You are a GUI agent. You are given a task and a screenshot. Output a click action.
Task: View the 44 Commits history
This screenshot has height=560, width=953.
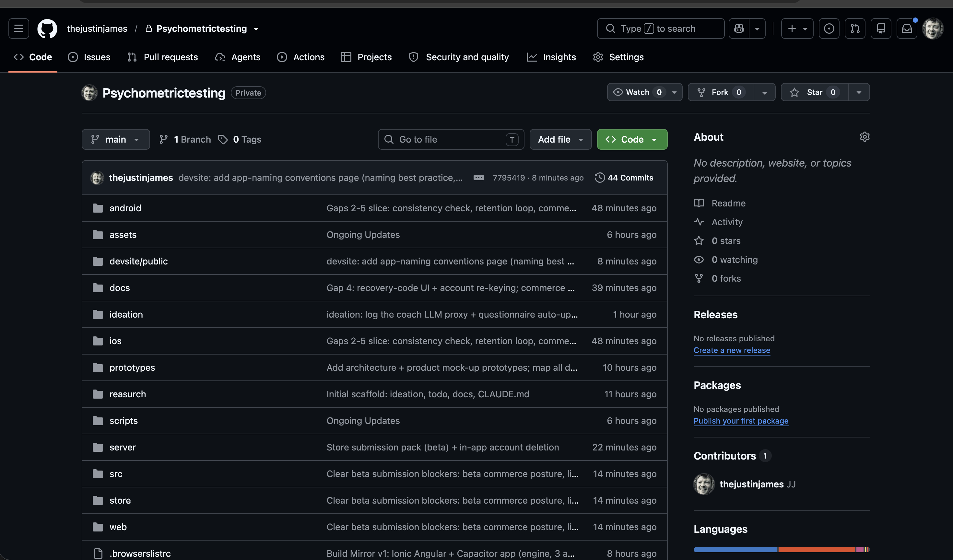point(624,178)
